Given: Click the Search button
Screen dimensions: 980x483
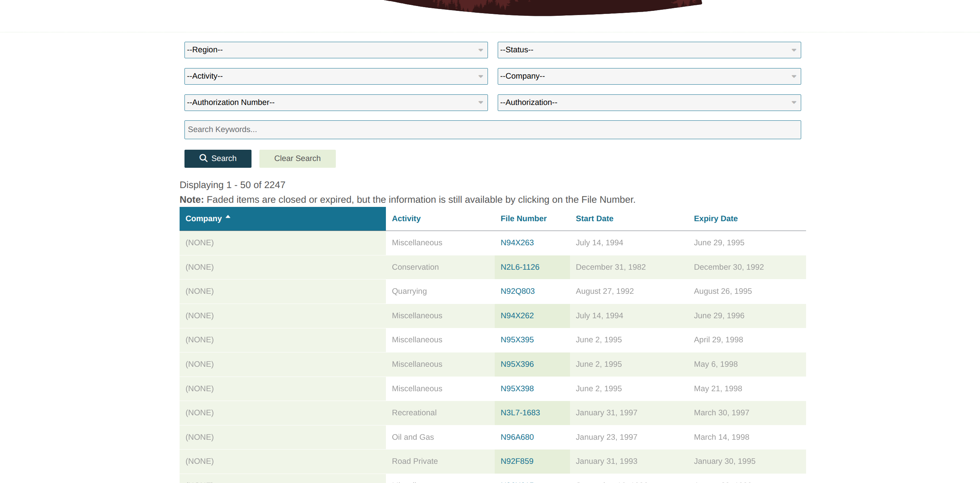Looking at the screenshot, I should pyautogui.click(x=218, y=158).
